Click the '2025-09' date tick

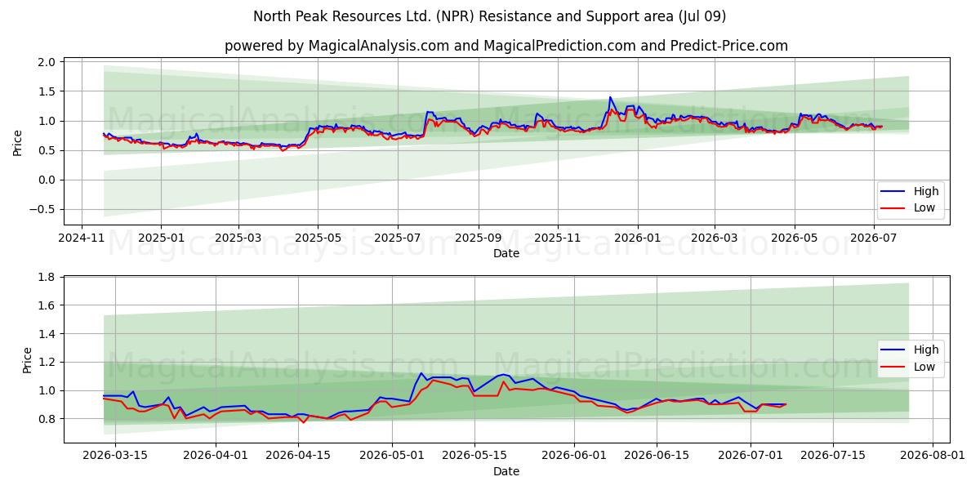click(479, 238)
